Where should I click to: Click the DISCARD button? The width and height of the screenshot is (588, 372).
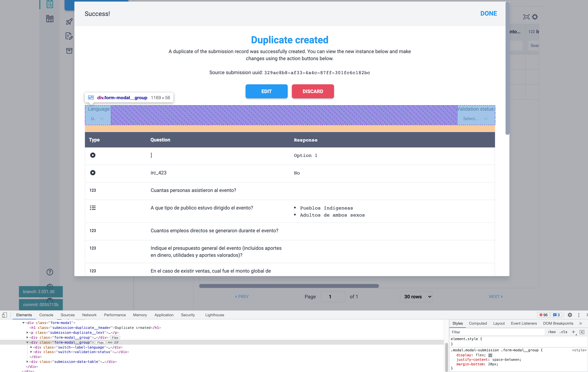click(313, 91)
